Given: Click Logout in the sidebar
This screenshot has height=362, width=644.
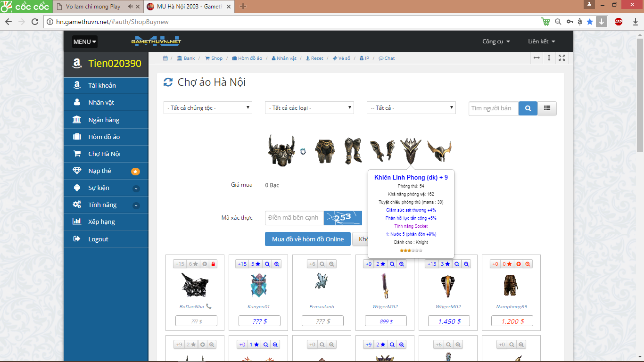Looking at the screenshot, I should [x=106, y=239].
